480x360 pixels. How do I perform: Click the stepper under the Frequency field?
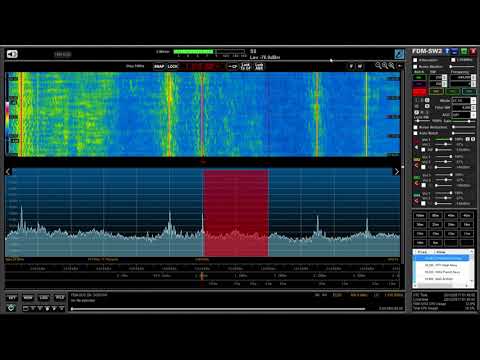coord(473,84)
